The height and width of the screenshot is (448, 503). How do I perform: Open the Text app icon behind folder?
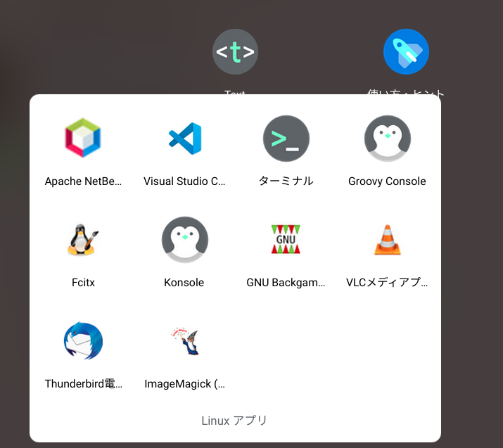tap(235, 51)
